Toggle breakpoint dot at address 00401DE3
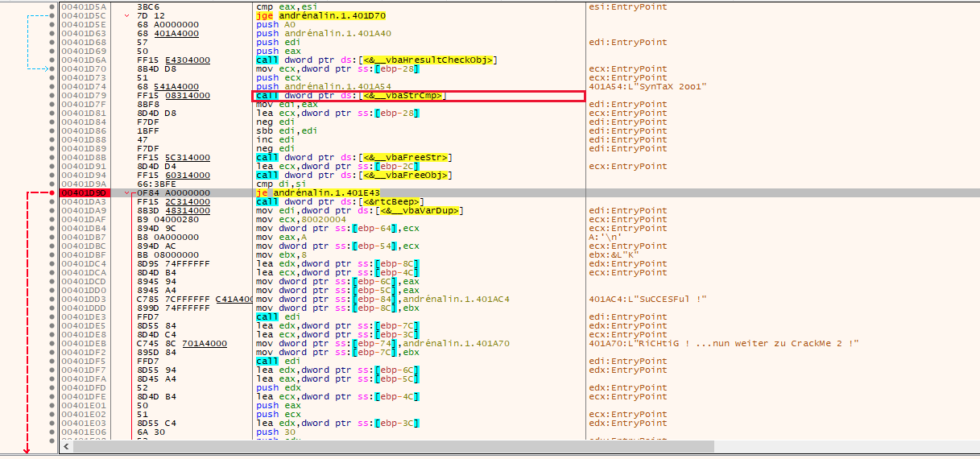The width and height of the screenshot is (980, 459). [53, 317]
